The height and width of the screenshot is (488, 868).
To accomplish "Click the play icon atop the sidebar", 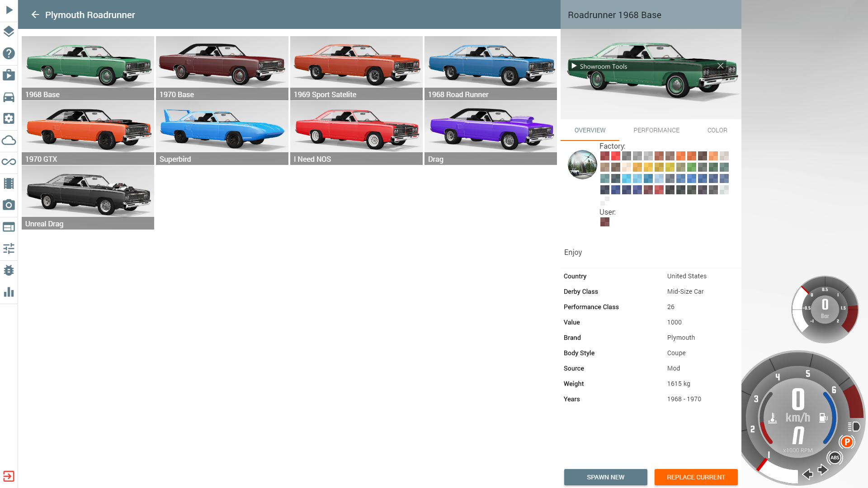I will pyautogui.click(x=9, y=10).
